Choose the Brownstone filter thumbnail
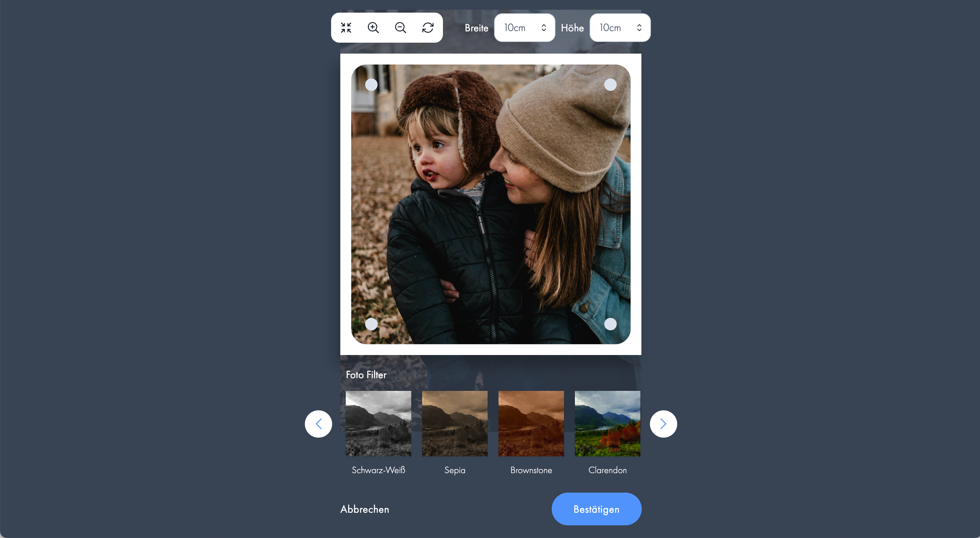Viewport: 980px width, 538px height. tap(531, 424)
